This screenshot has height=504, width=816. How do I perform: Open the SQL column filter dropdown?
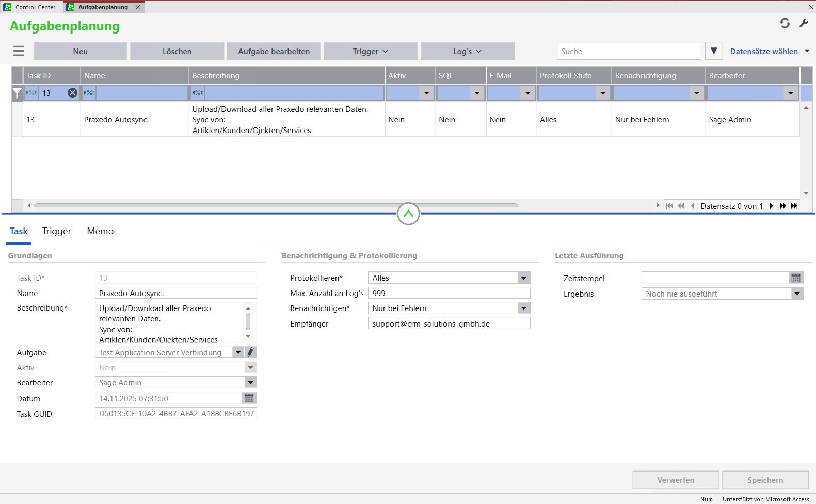[477, 93]
